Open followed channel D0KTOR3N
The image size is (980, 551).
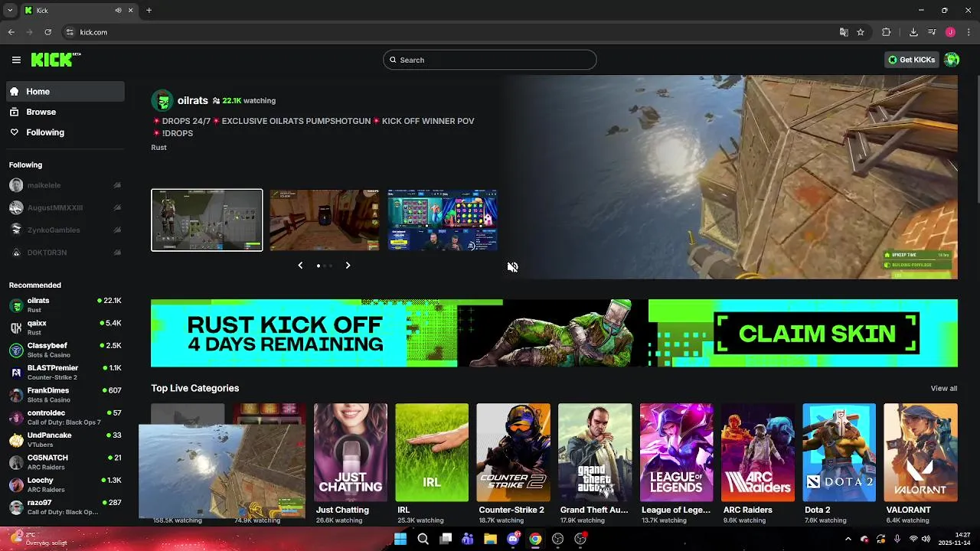point(65,253)
